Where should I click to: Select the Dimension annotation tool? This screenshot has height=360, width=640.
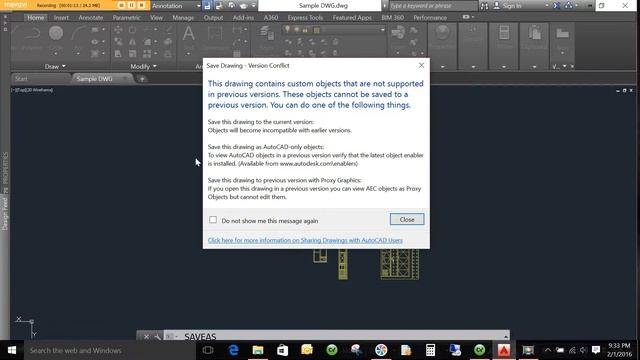tap(215, 34)
